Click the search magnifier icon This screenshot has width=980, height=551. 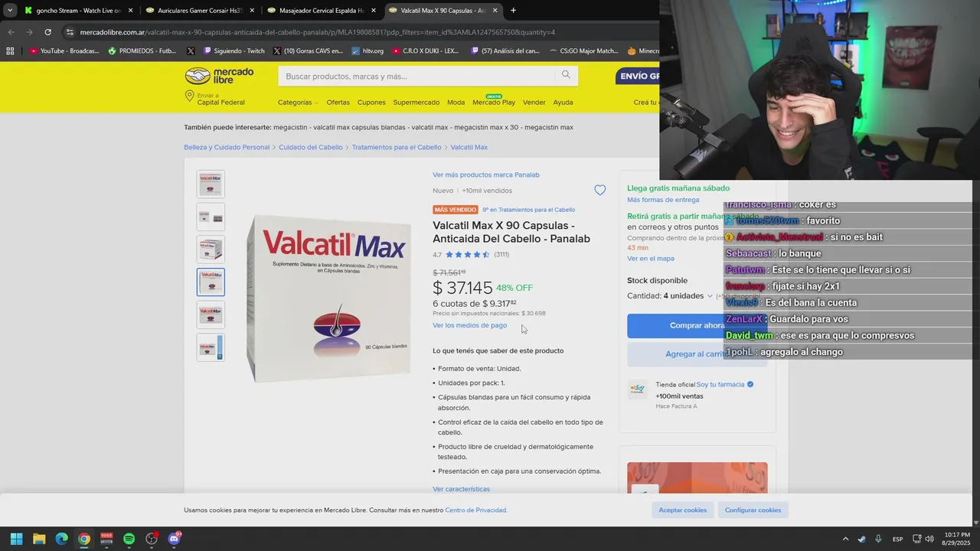point(566,75)
